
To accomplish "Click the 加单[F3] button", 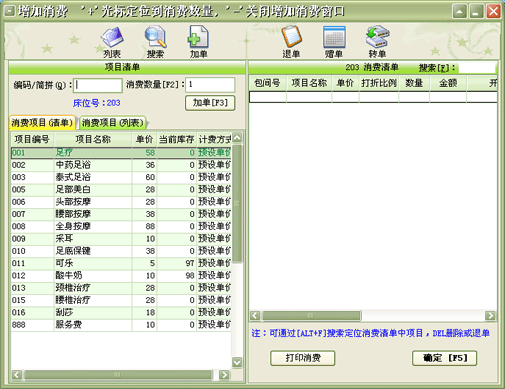I will pyautogui.click(x=210, y=103).
